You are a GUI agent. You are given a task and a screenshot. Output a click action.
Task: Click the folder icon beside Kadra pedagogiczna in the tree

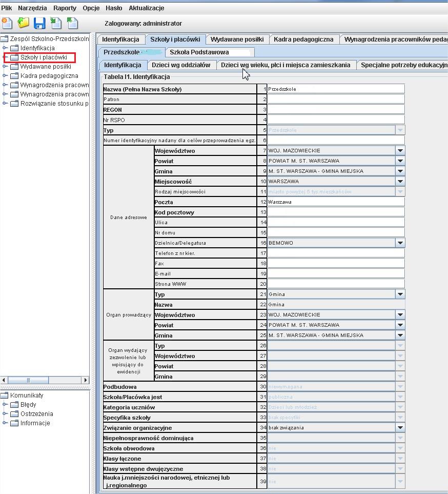[14, 75]
